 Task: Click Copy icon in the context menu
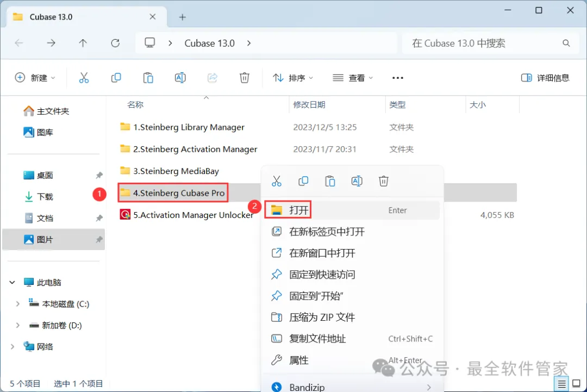pyautogui.click(x=303, y=181)
